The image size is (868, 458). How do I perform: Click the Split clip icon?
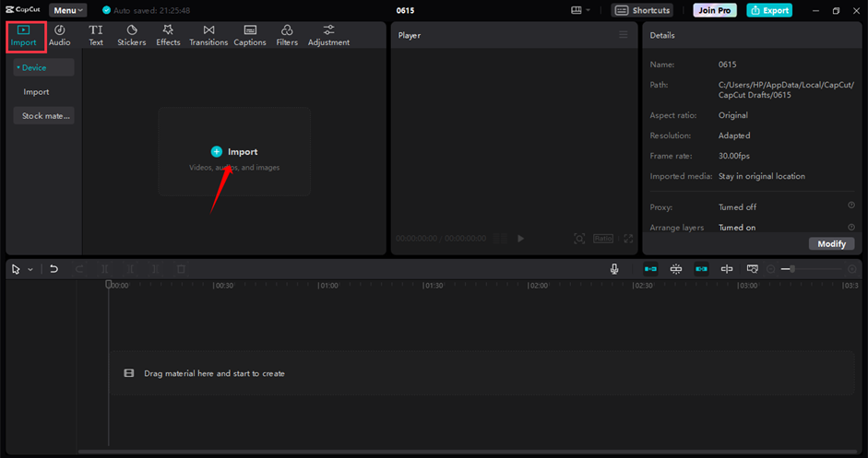click(104, 269)
